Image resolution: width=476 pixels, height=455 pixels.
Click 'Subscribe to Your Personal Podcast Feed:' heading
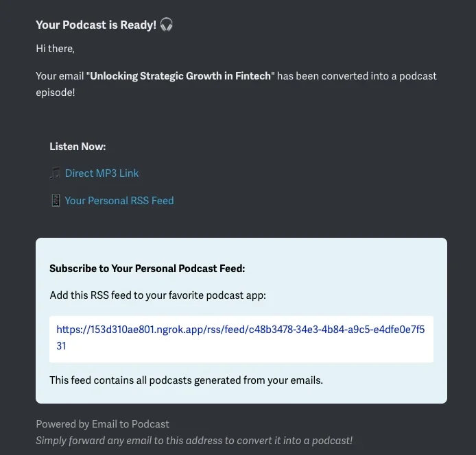point(147,269)
